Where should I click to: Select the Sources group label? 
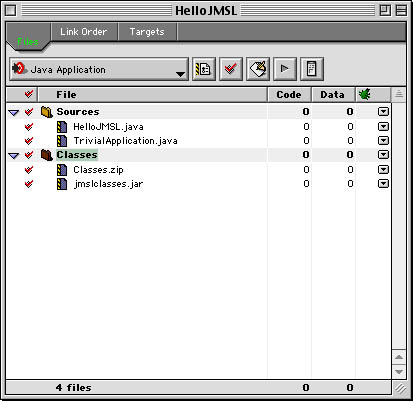pyautogui.click(x=78, y=112)
